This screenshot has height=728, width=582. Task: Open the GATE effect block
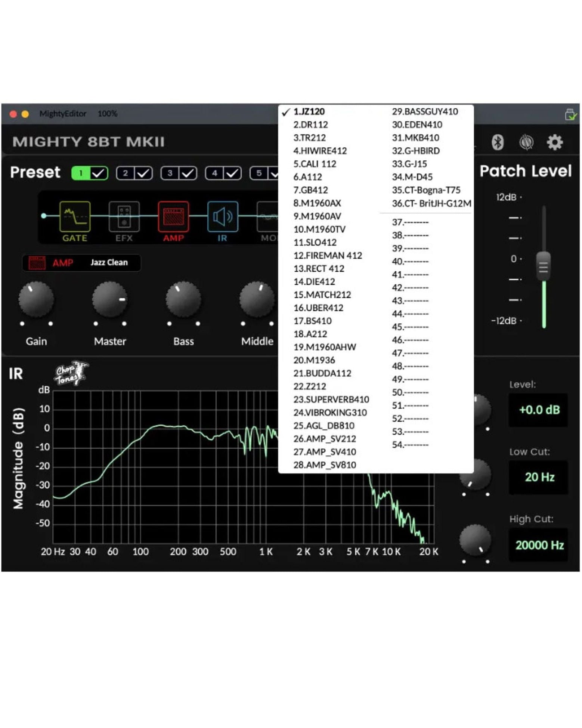click(x=75, y=217)
